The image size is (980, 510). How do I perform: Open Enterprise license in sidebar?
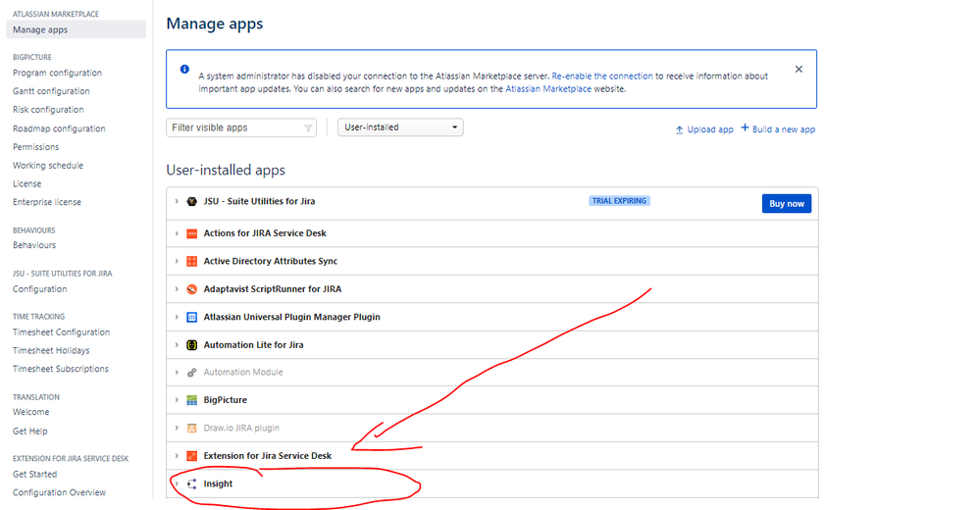coord(47,202)
